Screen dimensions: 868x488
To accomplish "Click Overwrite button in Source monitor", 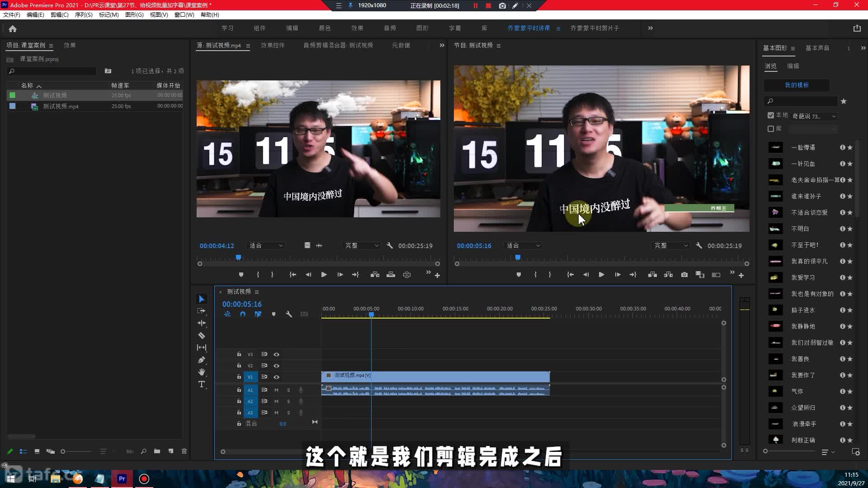I will pyautogui.click(x=391, y=275).
